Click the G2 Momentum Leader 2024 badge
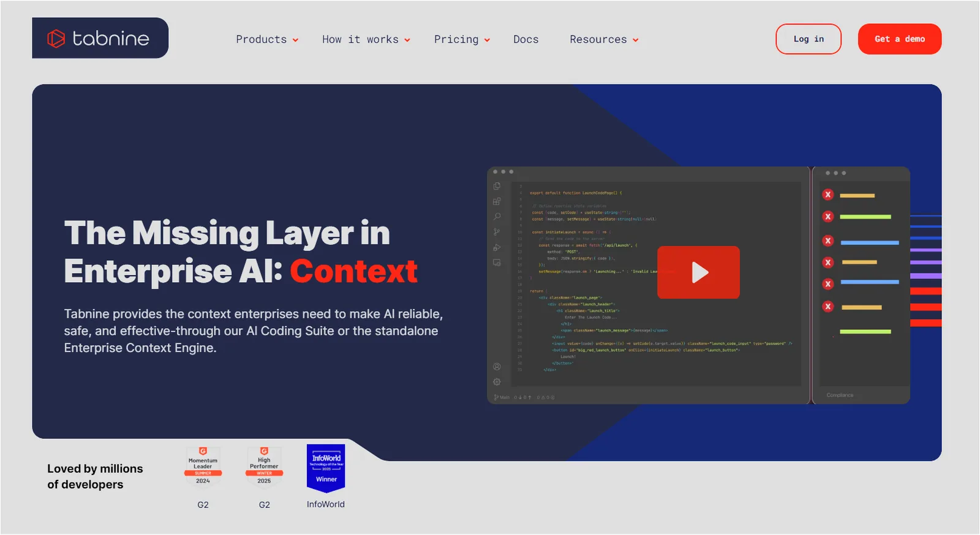The image size is (980, 535). coord(203,466)
